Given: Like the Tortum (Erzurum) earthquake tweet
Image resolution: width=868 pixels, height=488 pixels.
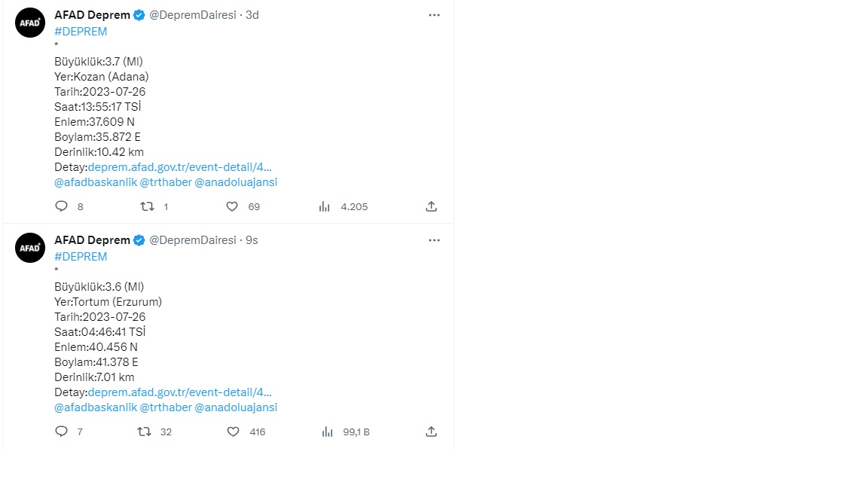Looking at the screenshot, I should (233, 432).
